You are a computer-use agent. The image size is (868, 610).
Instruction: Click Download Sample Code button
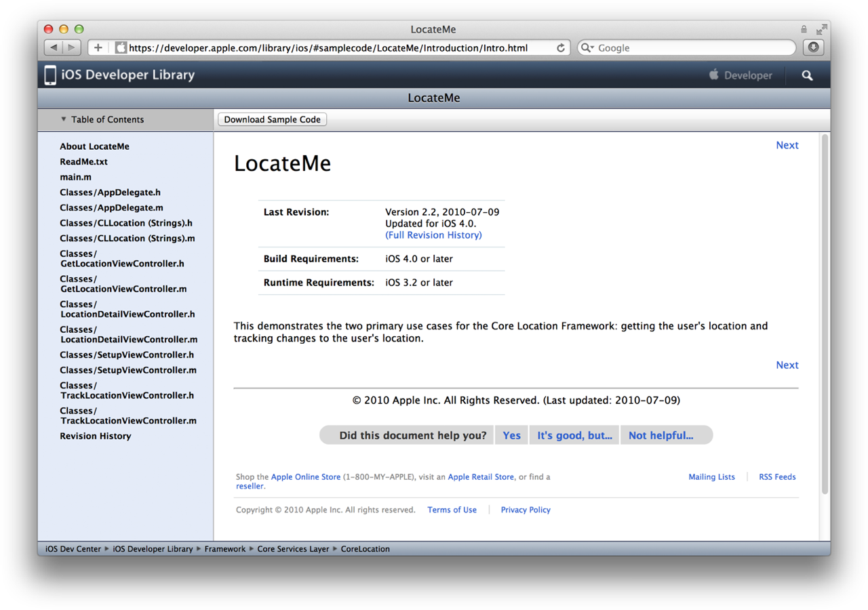coord(272,119)
